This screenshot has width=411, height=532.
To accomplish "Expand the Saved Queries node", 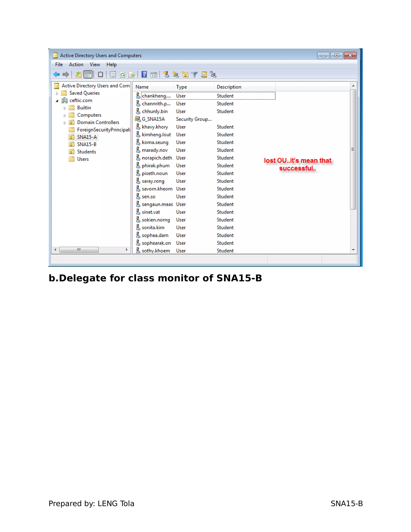I will click(x=57, y=94).
